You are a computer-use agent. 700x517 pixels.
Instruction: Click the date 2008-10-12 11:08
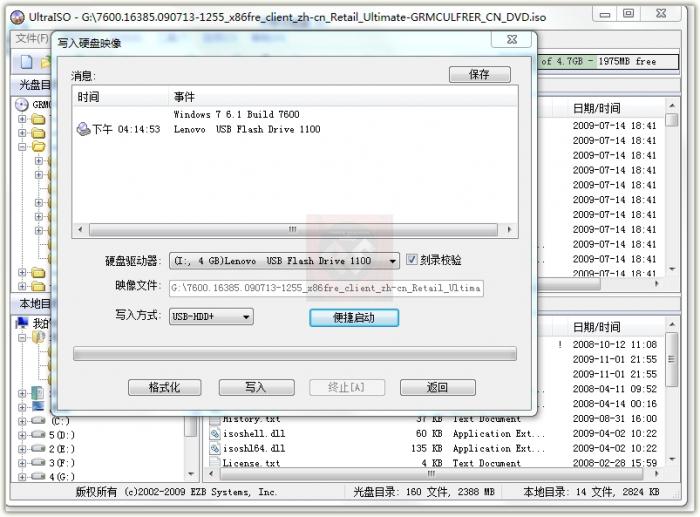[x=615, y=345]
